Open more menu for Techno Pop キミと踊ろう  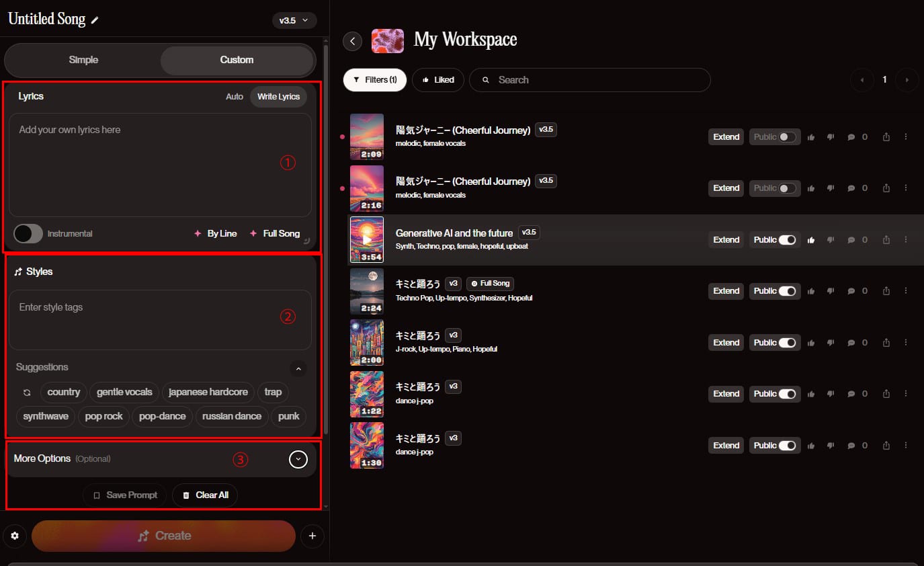click(906, 291)
